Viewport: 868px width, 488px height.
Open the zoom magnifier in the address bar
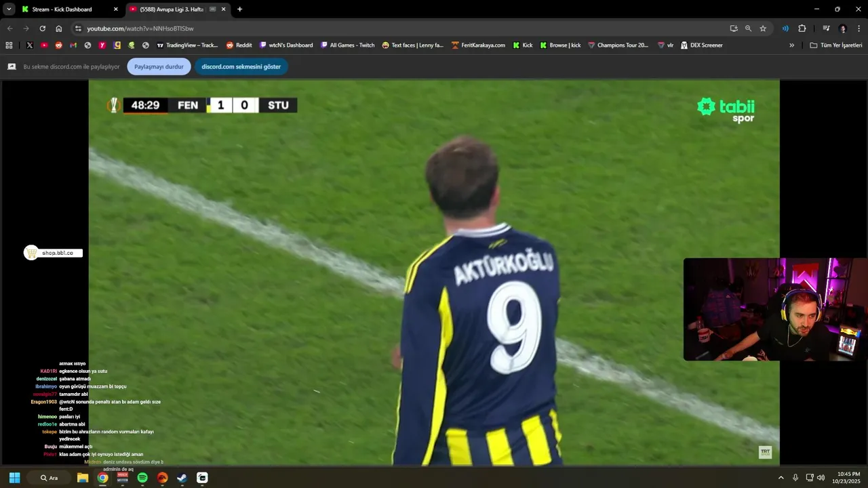[x=748, y=28]
